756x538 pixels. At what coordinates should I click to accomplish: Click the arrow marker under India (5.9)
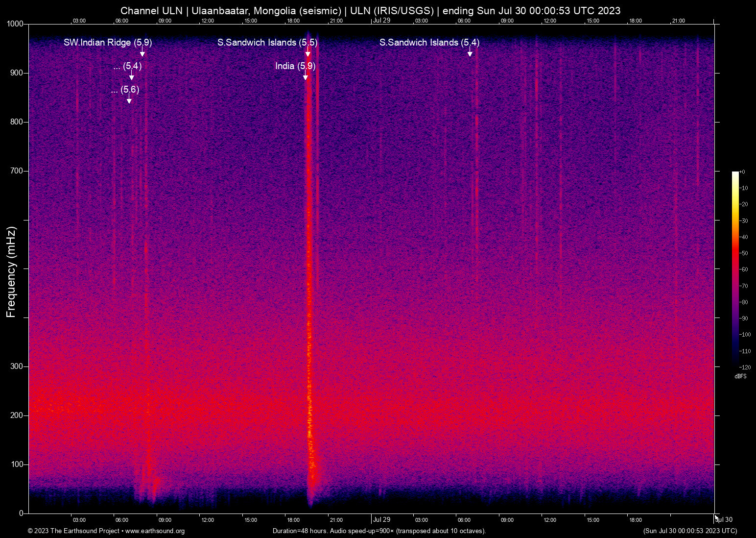[x=306, y=76]
